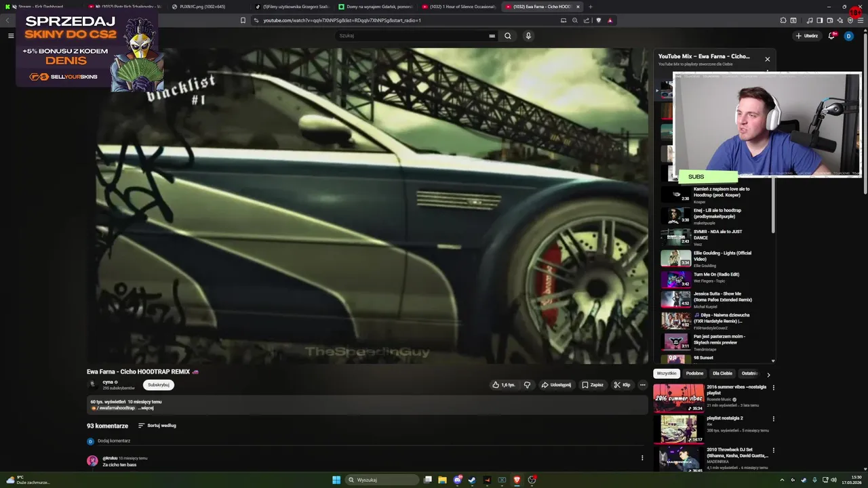Screen dimensions: 868x488
Task: Bookmark this page with the bookmark icon
Action: [x=243, y=20]
